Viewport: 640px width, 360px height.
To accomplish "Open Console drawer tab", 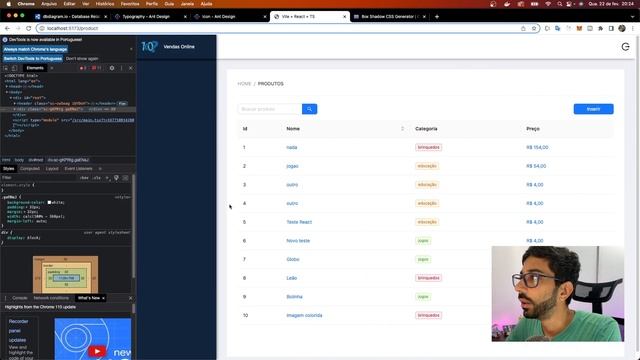I will click(x=20, y=298).
